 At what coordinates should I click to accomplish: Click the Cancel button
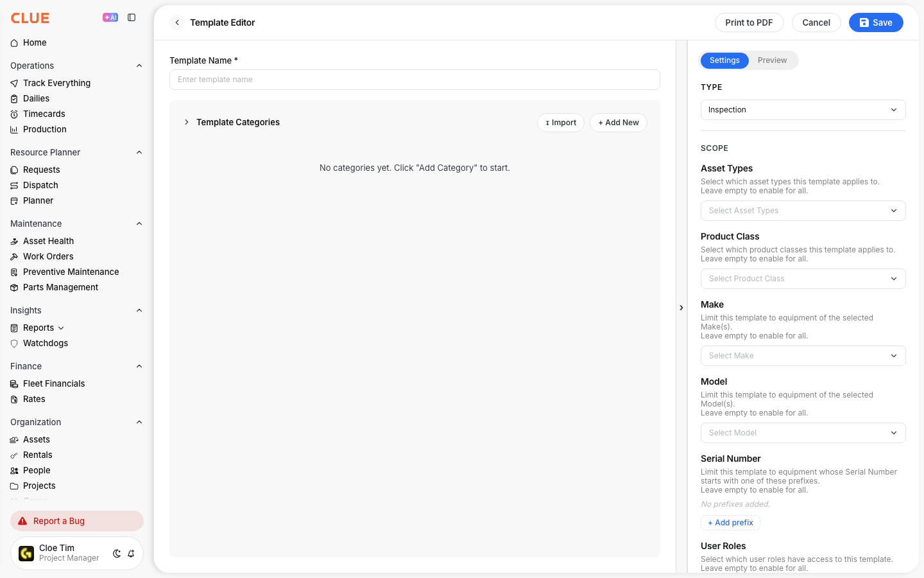coord(816,22)
